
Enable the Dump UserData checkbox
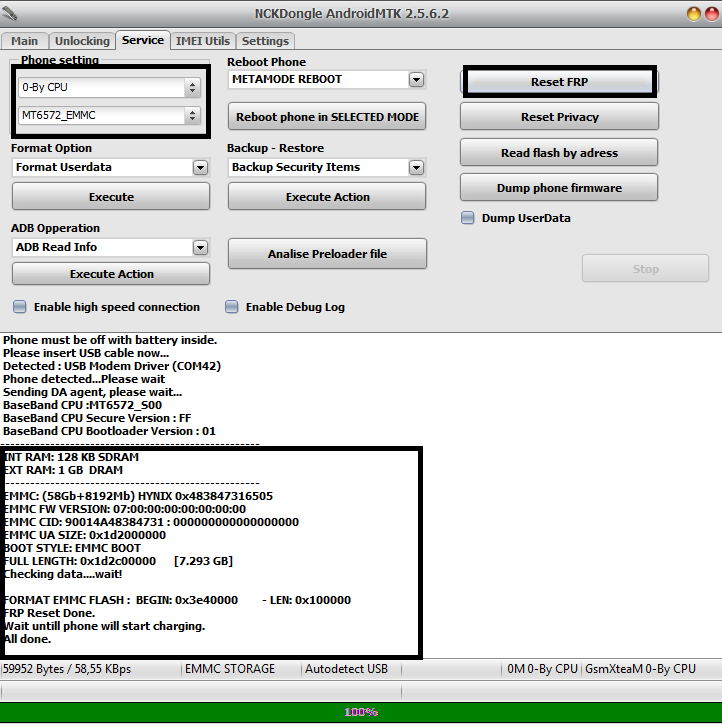[x=468, y=218]
